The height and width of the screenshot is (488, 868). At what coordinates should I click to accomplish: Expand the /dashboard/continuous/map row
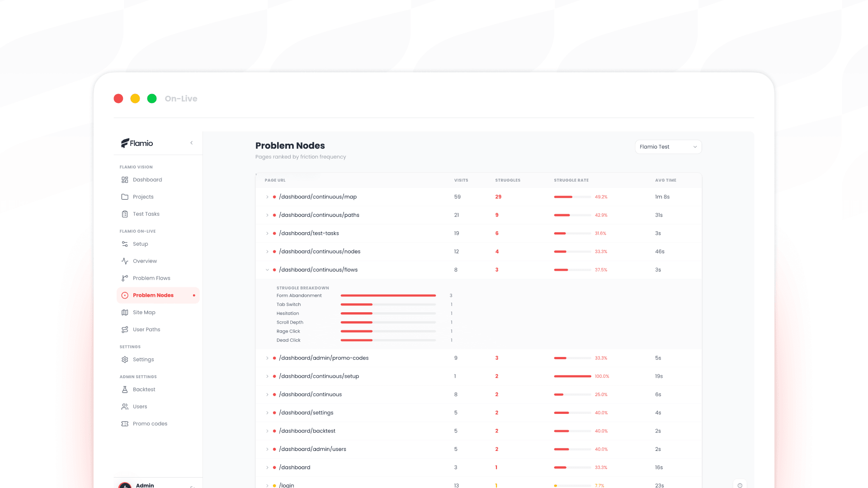267,197
